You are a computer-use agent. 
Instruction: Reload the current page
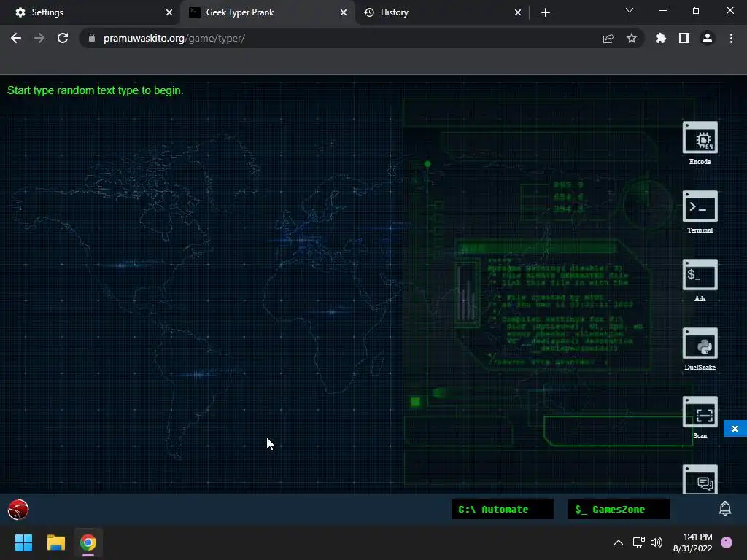[63, 38]
